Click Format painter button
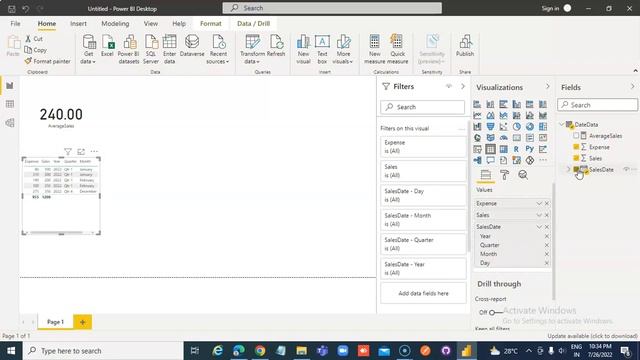The height and width of the screenshot is (360, 640). (x=47, y=61)
